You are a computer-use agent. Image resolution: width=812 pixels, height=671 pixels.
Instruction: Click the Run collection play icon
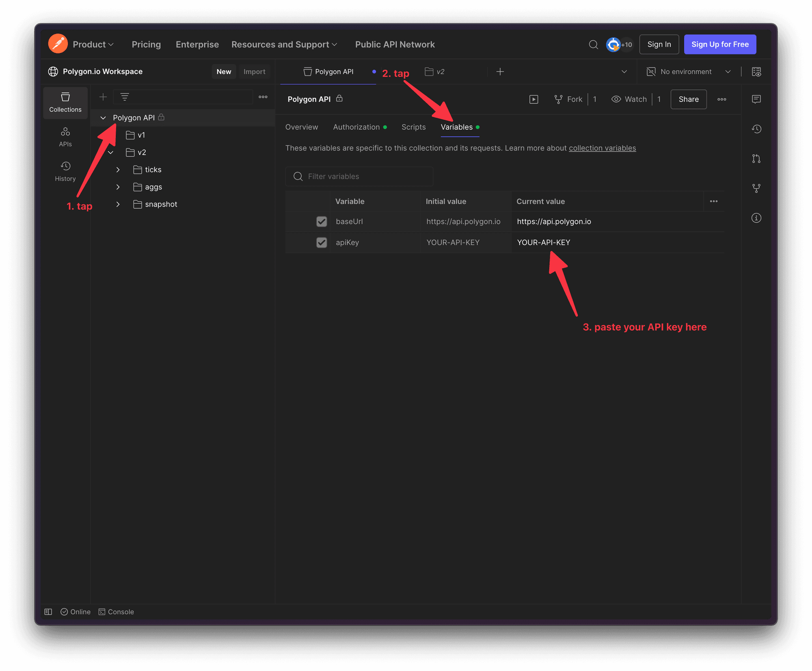[533, 99]
